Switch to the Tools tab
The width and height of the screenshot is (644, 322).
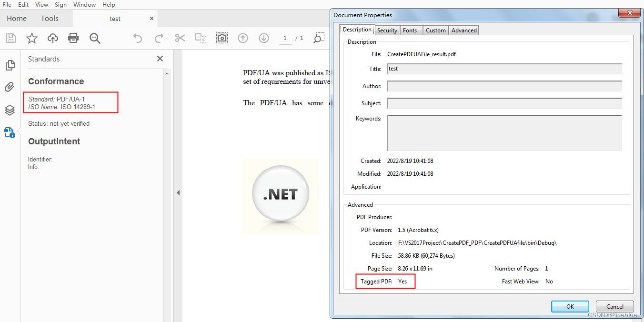tap(50, 18)
